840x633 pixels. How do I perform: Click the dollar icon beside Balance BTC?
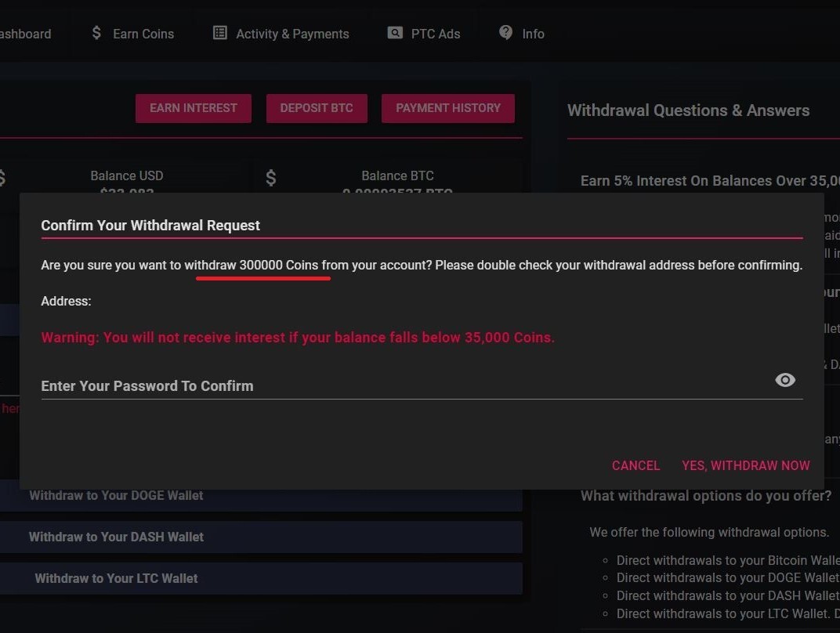pyautogui.click(x=271, y=178)
